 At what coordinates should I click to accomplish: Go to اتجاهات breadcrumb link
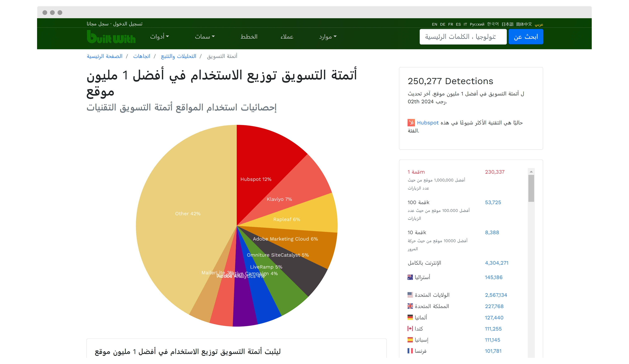[142, 56]
